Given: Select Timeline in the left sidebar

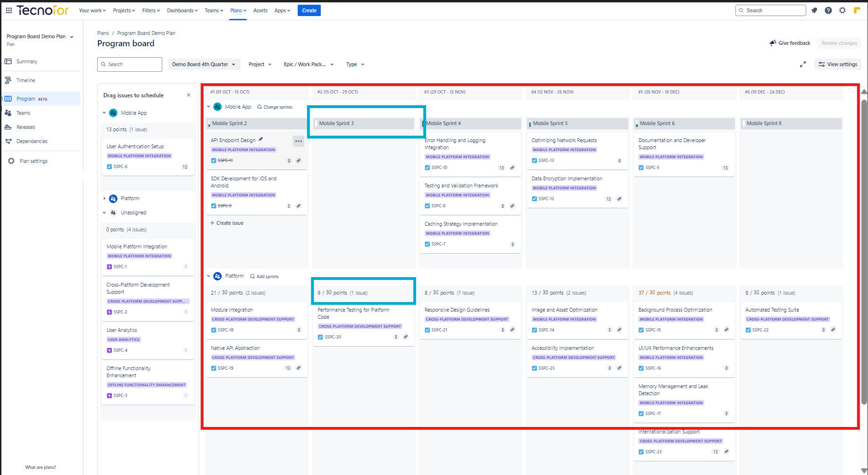Looking at the screenshot, I should click(25, 80).
